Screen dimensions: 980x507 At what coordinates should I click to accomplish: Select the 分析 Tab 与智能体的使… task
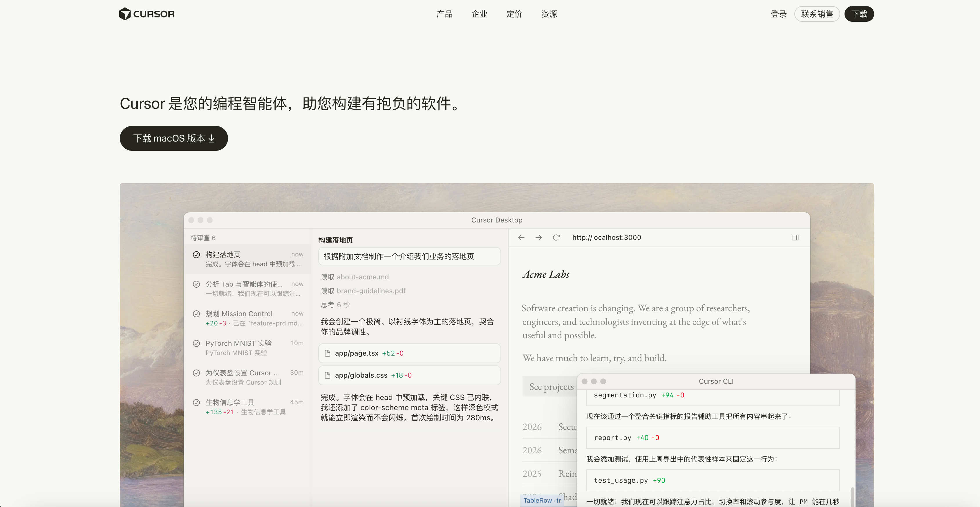pyautogui.click(x=247, y=289)
